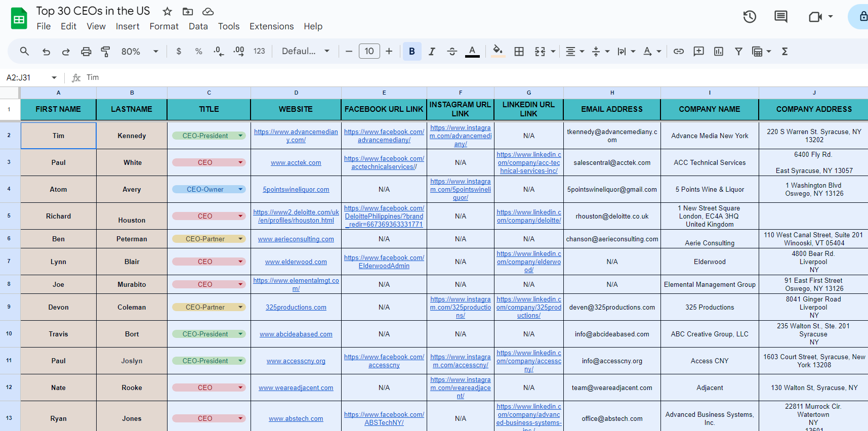Apply italic formatting

click(432, 51)
